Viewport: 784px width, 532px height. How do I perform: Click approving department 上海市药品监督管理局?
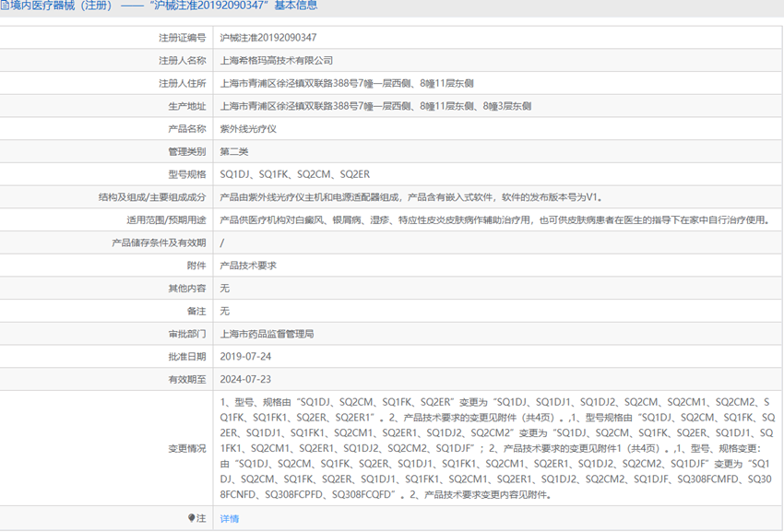point(267,334)
